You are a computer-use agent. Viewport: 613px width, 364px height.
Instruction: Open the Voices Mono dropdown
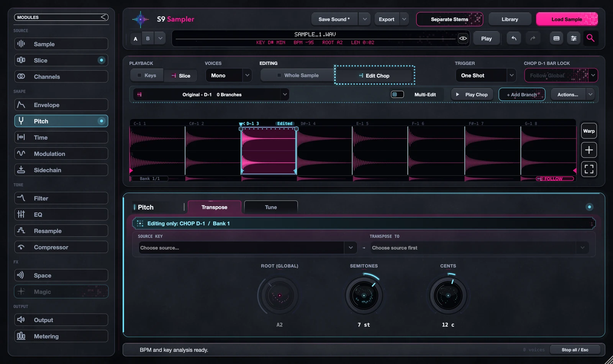tap(228, 75)
